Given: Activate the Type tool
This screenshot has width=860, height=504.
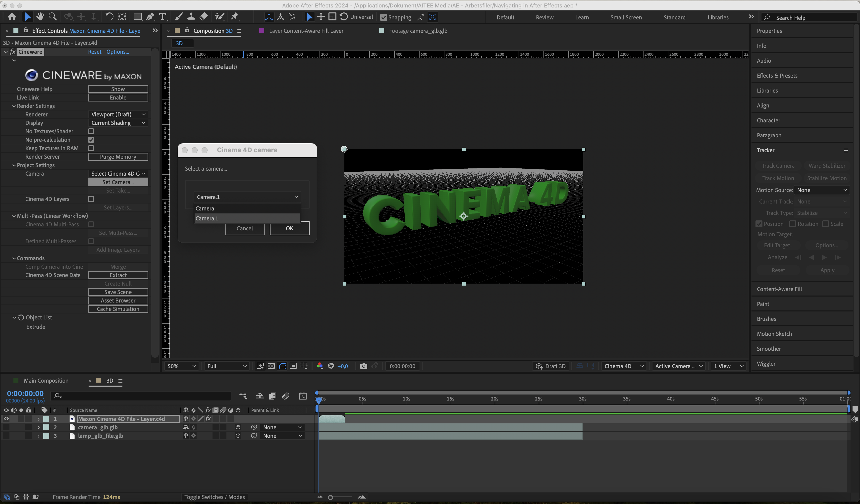Looking at the screenshot, I should coord(163,17).
